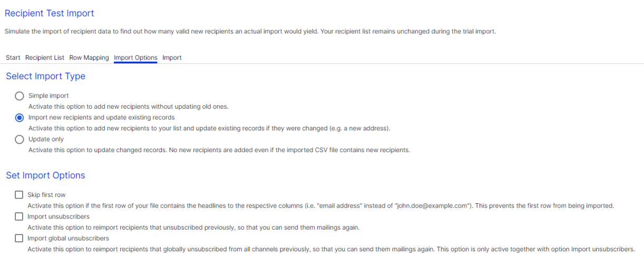Select the Import Options tab
This screenshot has height=264, width=644.
(135, 58)
